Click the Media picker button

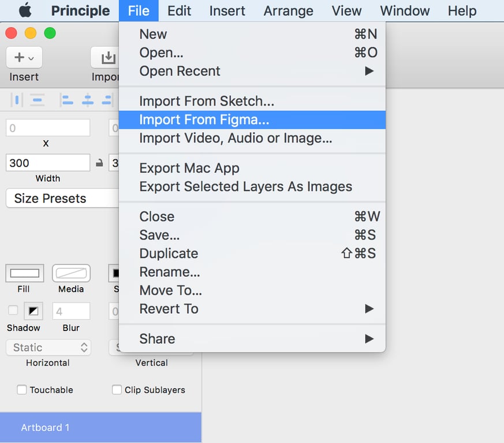pos(71,273)
